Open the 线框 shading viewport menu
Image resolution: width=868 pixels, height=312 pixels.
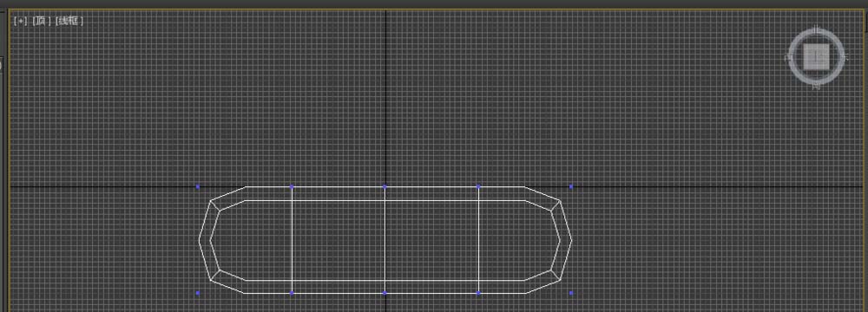[x=69, y=21]
